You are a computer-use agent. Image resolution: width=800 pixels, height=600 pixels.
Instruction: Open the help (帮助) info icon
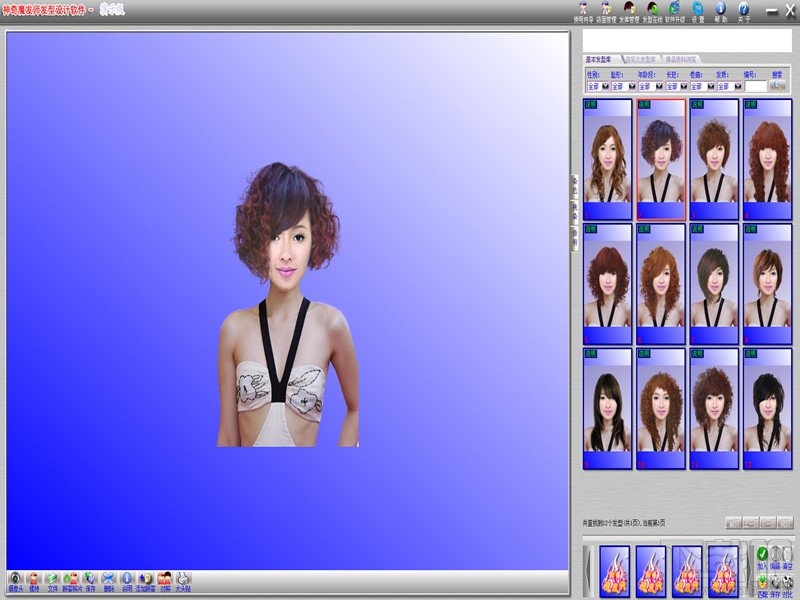coord(721,11)
